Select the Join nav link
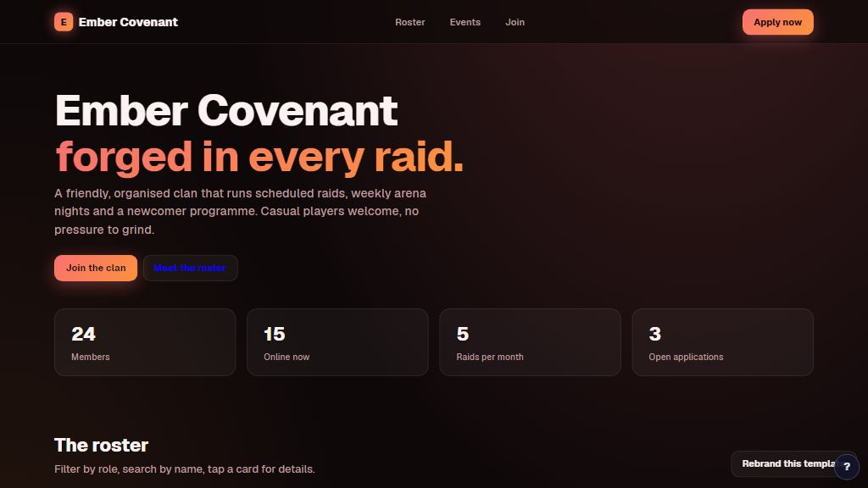The width and height of the screenshot is (868, 488). pyautogui.click(x=515, y=22)
